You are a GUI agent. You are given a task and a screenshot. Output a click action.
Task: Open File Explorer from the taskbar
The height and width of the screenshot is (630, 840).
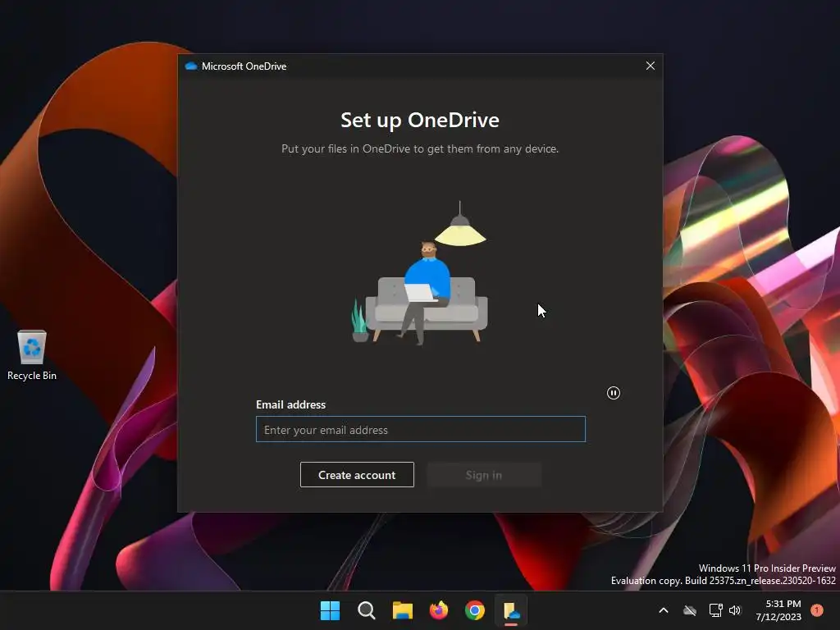pyautogui.click(x=402, y=610)
